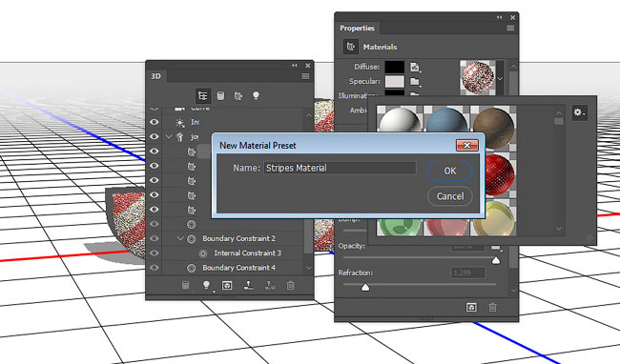Click the Refraction slider handle
This screenshot has width=620, height=364.
(365, 287)
